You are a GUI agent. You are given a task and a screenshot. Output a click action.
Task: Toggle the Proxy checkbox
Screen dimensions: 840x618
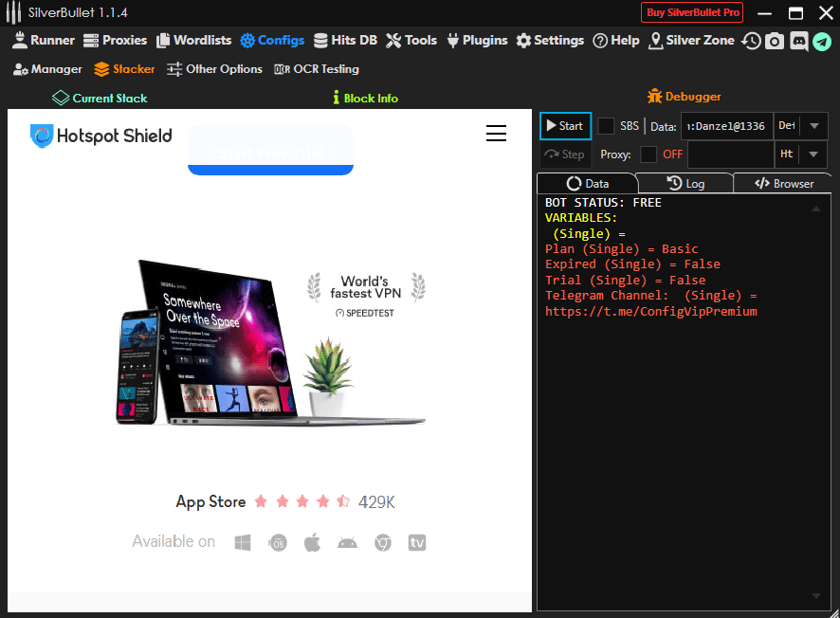[648, 154]
